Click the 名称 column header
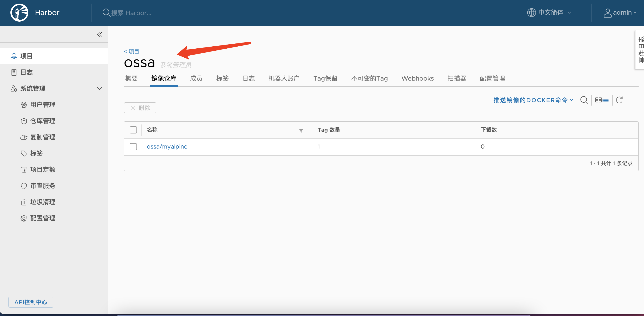Screen dimensions: 644x316 152,130
